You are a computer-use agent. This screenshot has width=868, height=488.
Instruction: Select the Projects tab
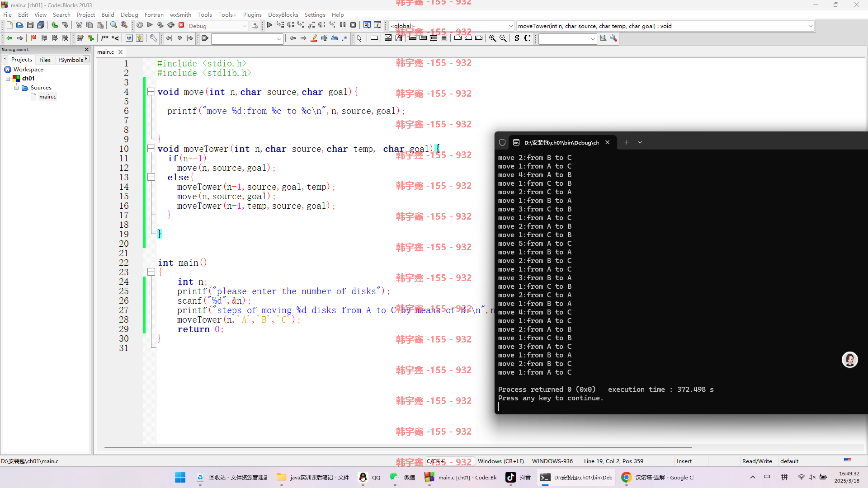coord(22,60)
